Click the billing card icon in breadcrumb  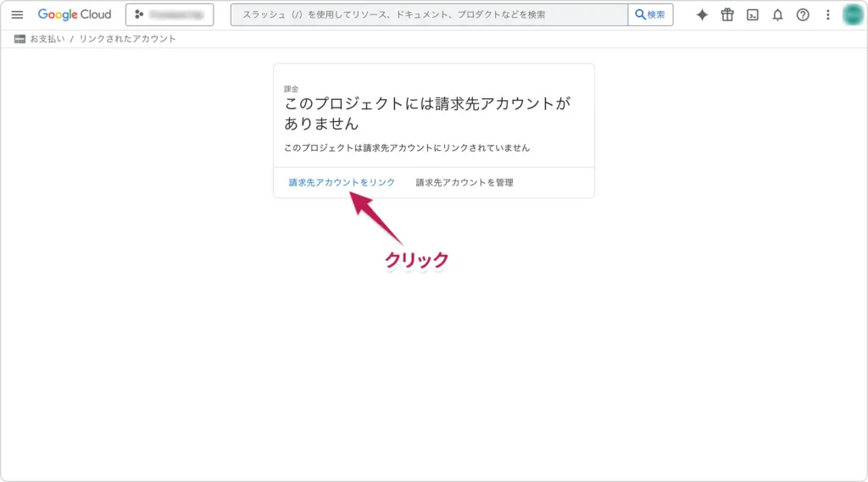click(x=19, y=39)
